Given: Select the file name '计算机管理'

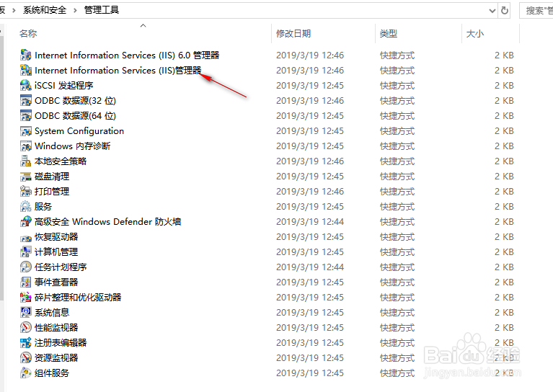Looking at the screenshot, I should point(56,252).
